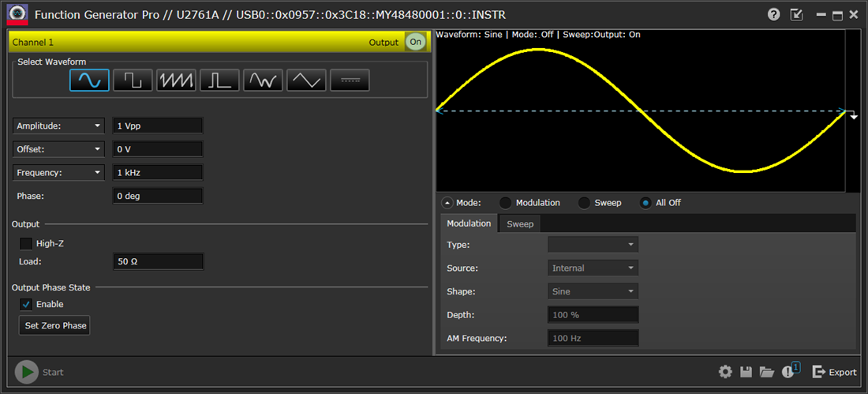Switch to the Sweep tab

pyautogui.click(x=520, y=224)
